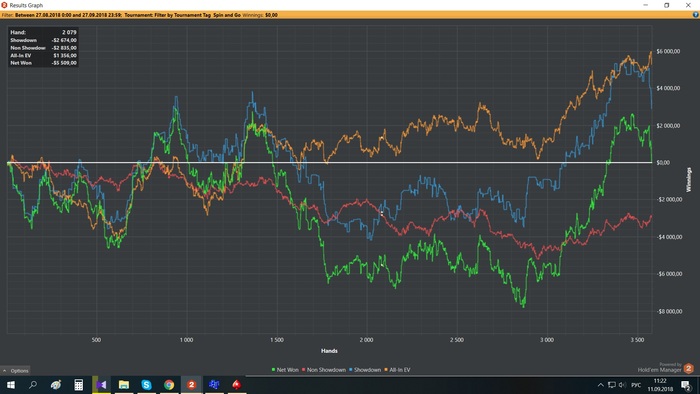Viewport: 700px width, 394px height.
Task: Open the volume control tray icon
Action: click(x=622, y=385)
